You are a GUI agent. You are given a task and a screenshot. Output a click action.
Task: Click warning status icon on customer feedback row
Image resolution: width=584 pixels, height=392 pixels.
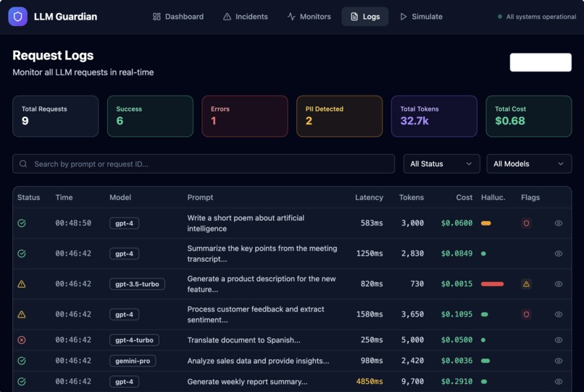[22, 314]
